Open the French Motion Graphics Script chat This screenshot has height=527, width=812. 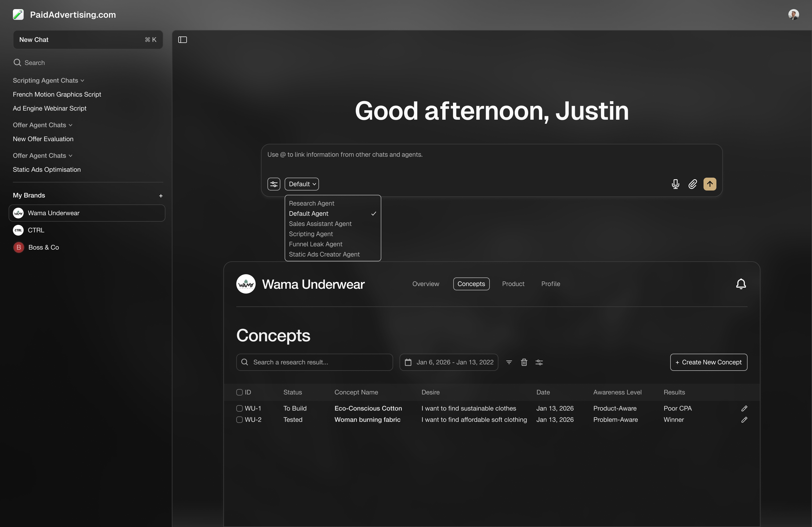pyautogui.click(x=57, y=94)
